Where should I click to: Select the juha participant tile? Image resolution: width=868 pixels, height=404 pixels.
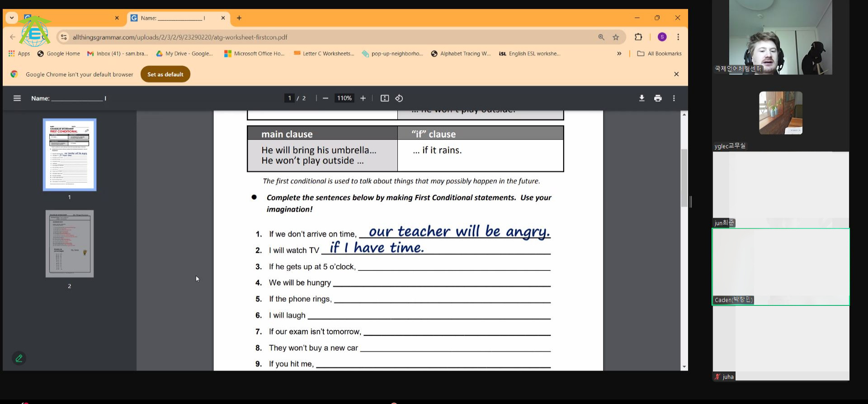pos(781,343)
